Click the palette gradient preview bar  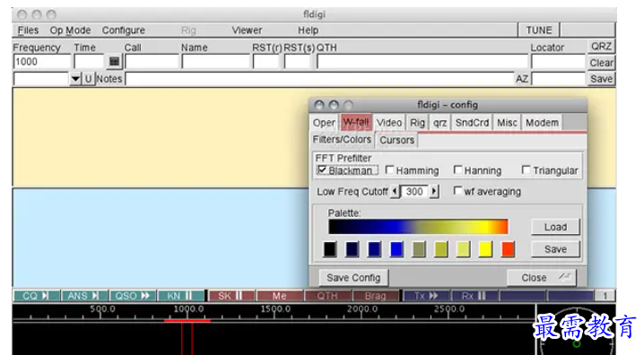click(x=418, y=227)
